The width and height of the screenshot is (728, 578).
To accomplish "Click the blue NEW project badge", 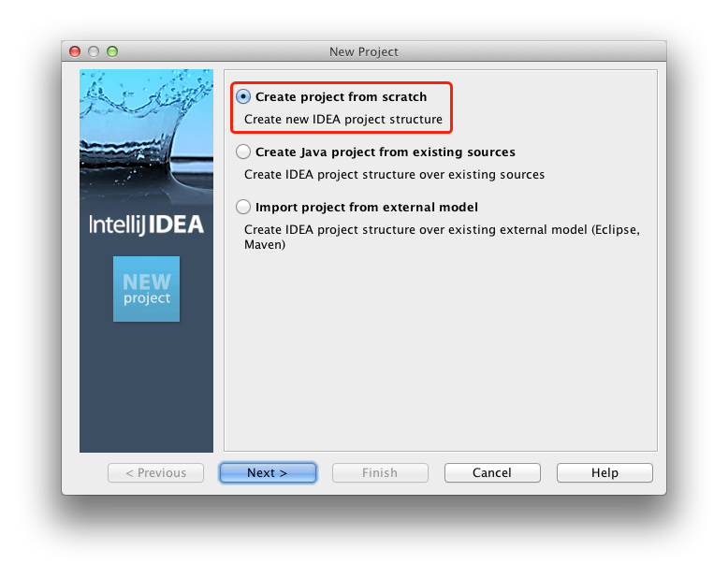I will tap(146, 289).
